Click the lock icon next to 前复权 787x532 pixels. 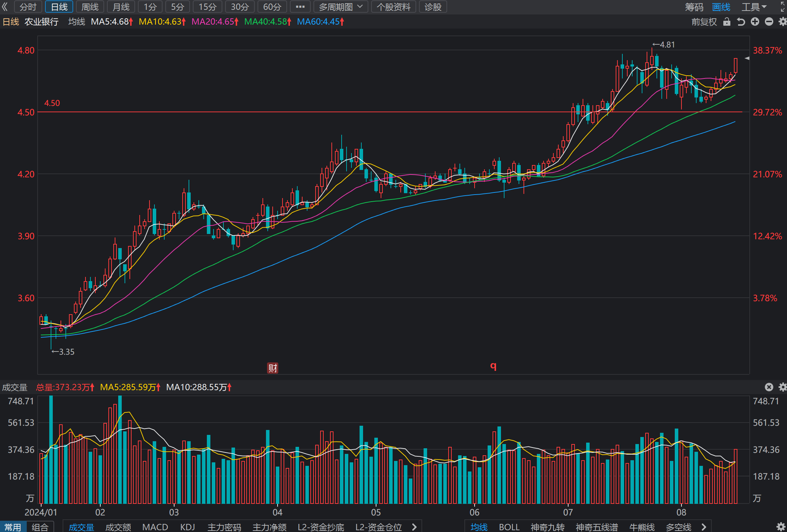(727, 22)
